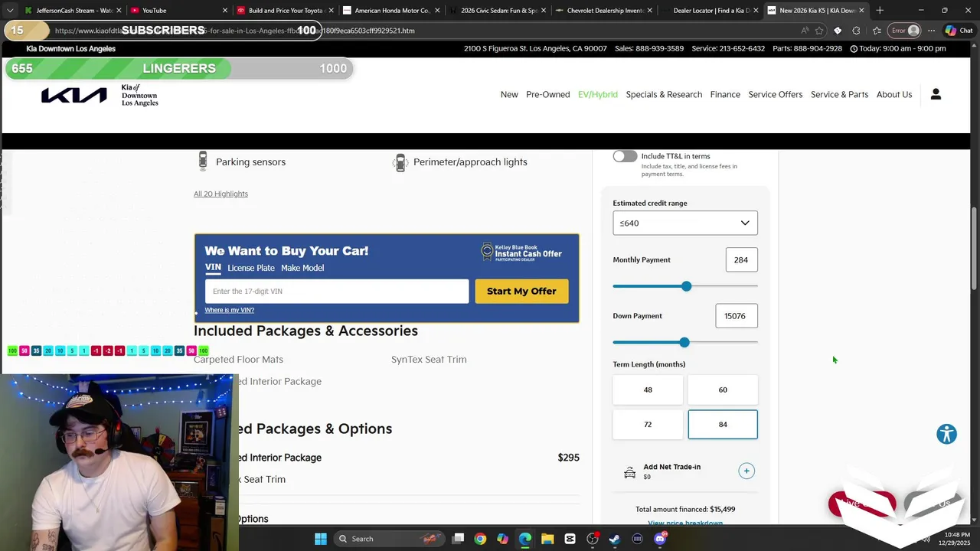The image size is (980, 551).
Task: Switch to Build and Price Your Toyota tab
Action: 285,11
